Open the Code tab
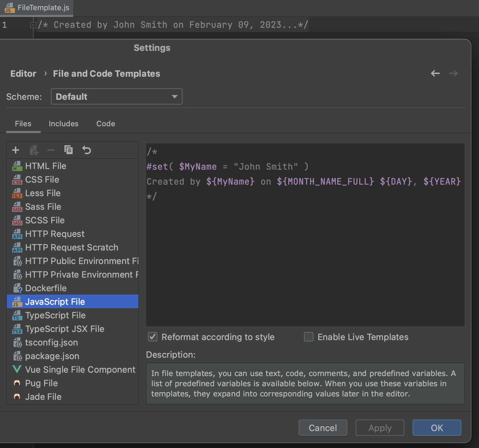479x448 pixels. [x=106, y=124]
